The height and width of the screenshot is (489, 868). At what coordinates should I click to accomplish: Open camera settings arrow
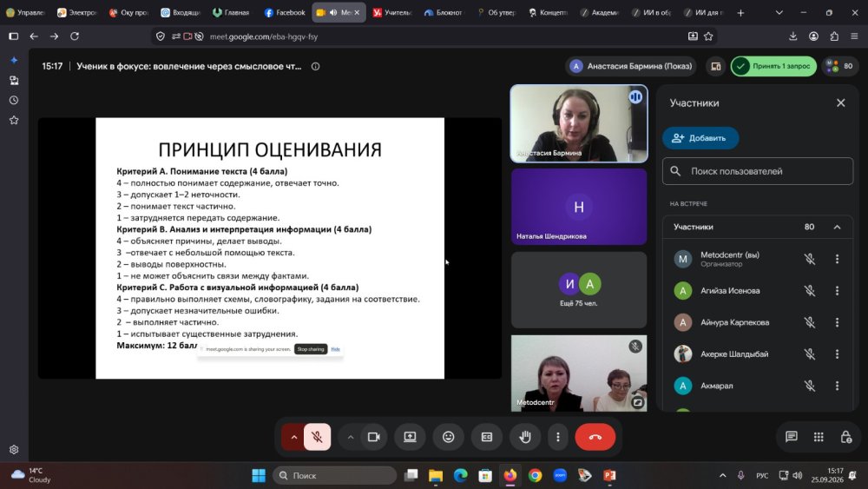(351, 437)
